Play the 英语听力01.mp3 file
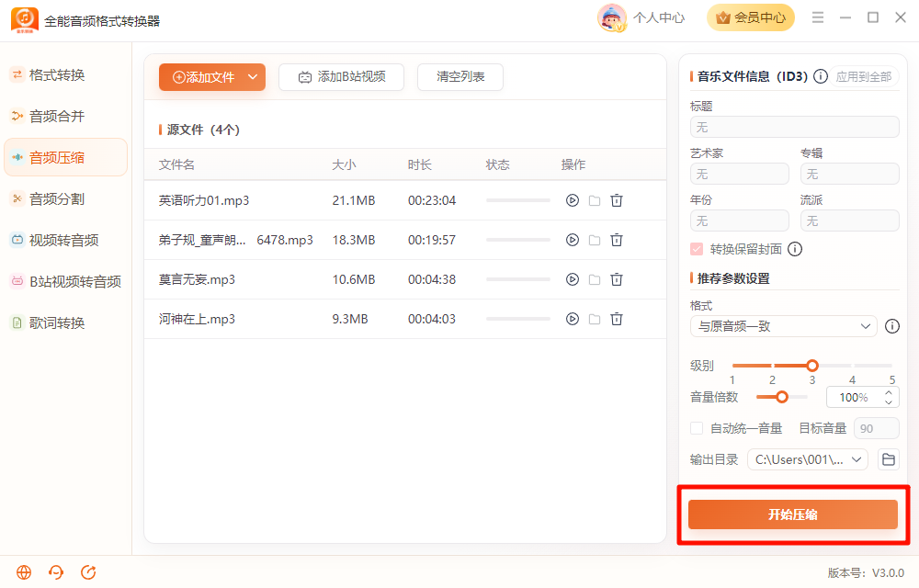 (572, 200)
